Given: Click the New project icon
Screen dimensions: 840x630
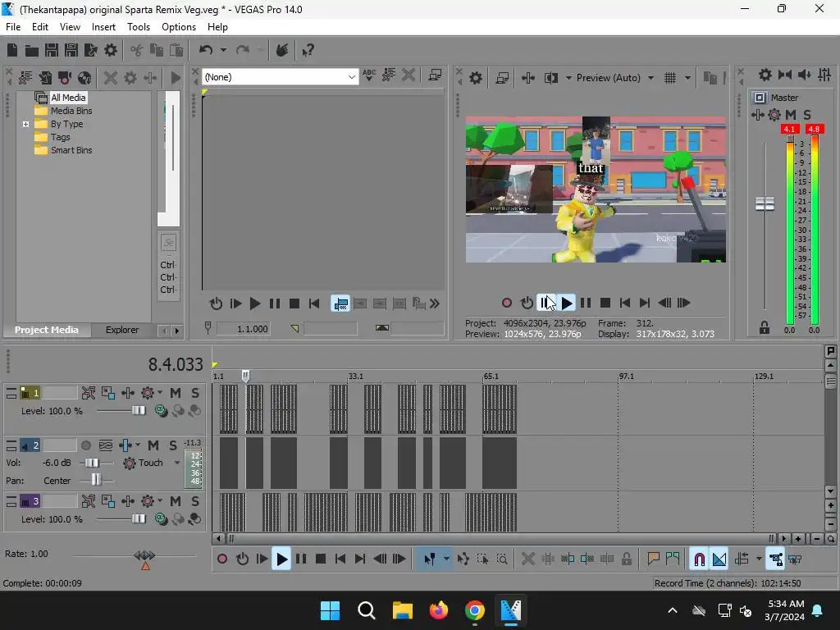Looking at the screenshot, I should pyautogui.click(x=12, y=50).
